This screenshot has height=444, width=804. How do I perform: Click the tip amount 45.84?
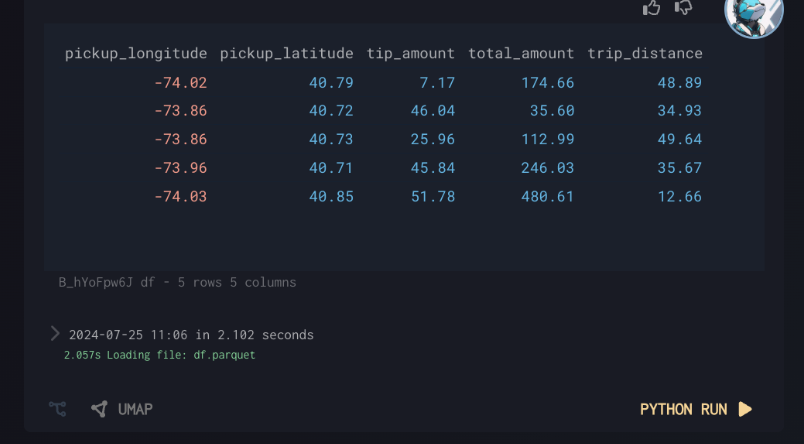click(x=433, y=168)
